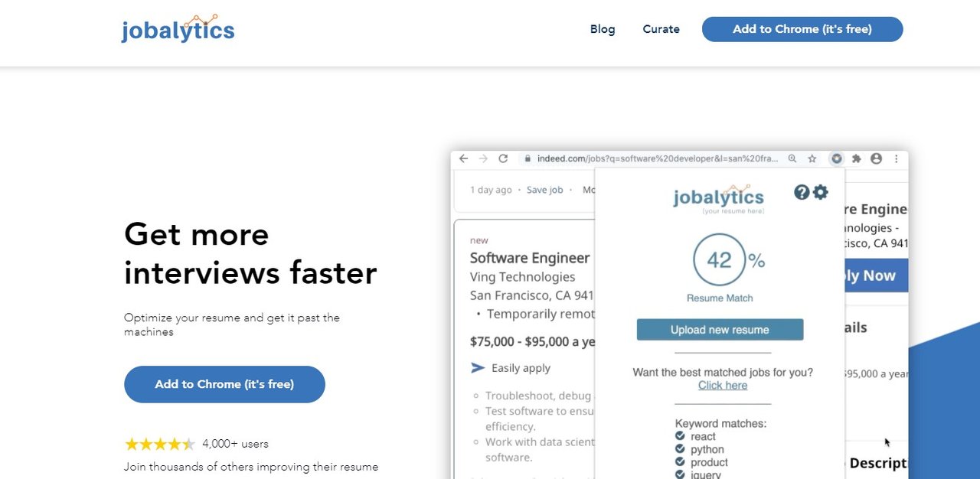Click the bookmark star icon in the address bar
Viewport: 980px width, 479px height.
[812, 158]
